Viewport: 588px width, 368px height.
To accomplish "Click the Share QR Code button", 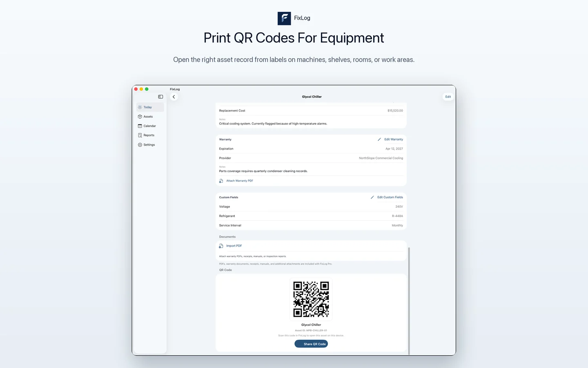I will (311, 344).
